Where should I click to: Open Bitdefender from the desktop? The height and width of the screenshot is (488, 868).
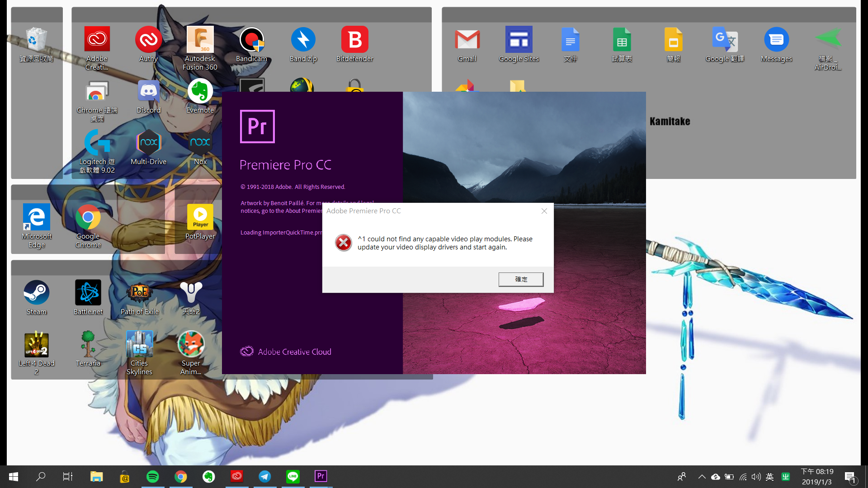(354, 44)
